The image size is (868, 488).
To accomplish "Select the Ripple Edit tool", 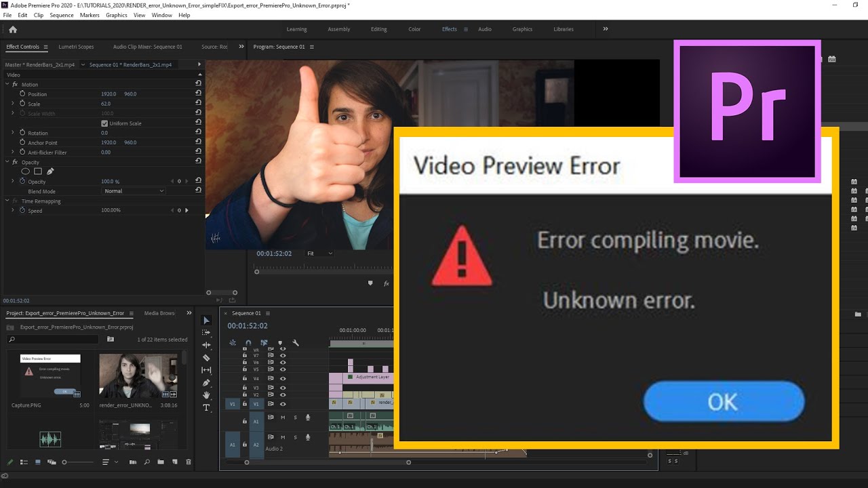I will point(206,345).
